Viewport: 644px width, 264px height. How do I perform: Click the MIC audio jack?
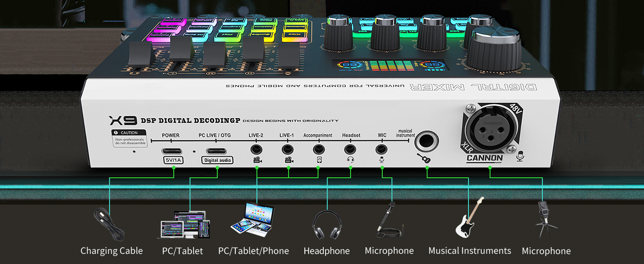point(382,150)
